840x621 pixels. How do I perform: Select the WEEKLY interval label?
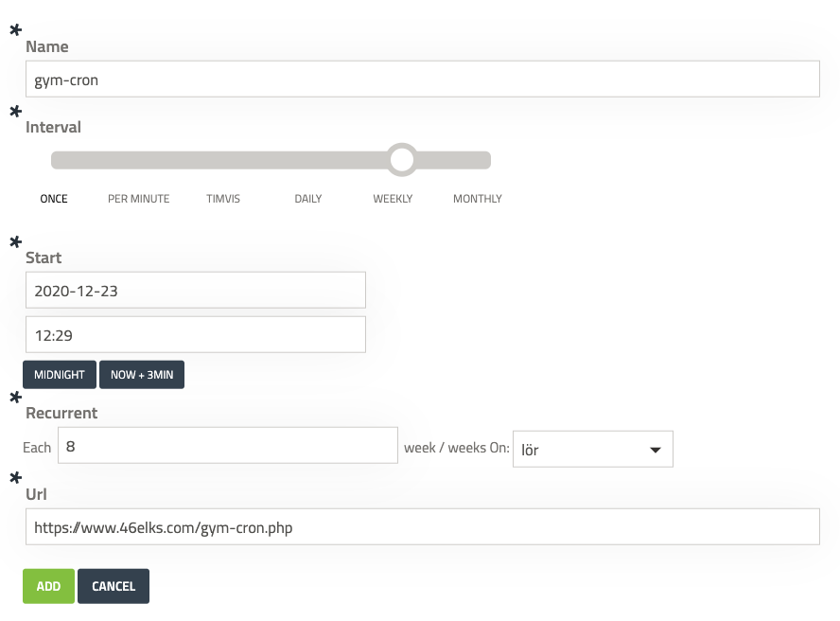[x=393, y=199]
